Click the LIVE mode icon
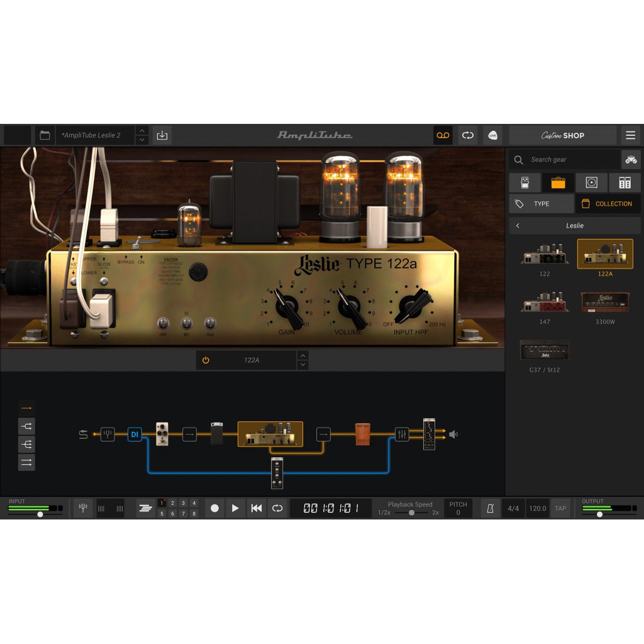 (494, 135)
